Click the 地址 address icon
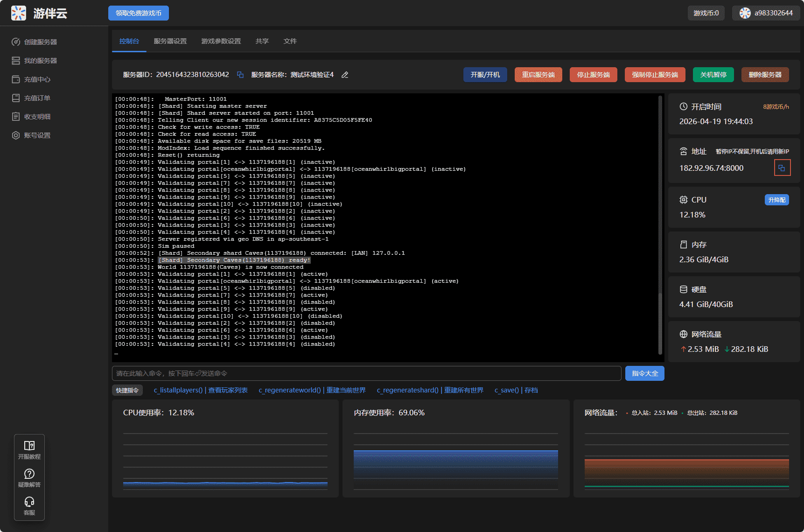804x532 pixels. click(x=684, y=151)
